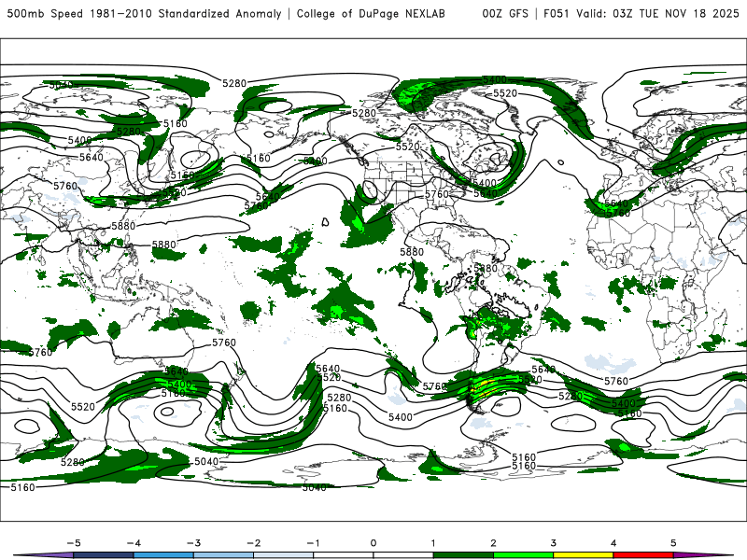Click the light blue -3 to -2 colorbar segment
The image size is (747, 560).
[223, 555]
